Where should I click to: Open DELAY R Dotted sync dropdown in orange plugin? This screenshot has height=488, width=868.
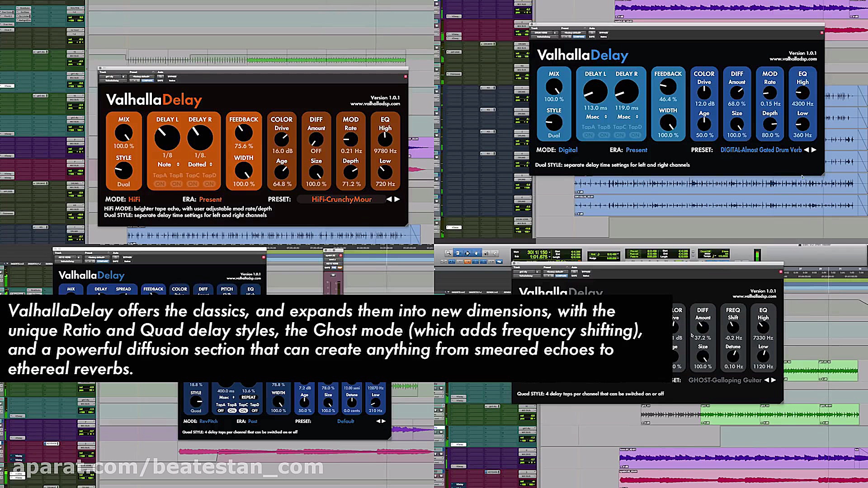(x=200, y=164)
